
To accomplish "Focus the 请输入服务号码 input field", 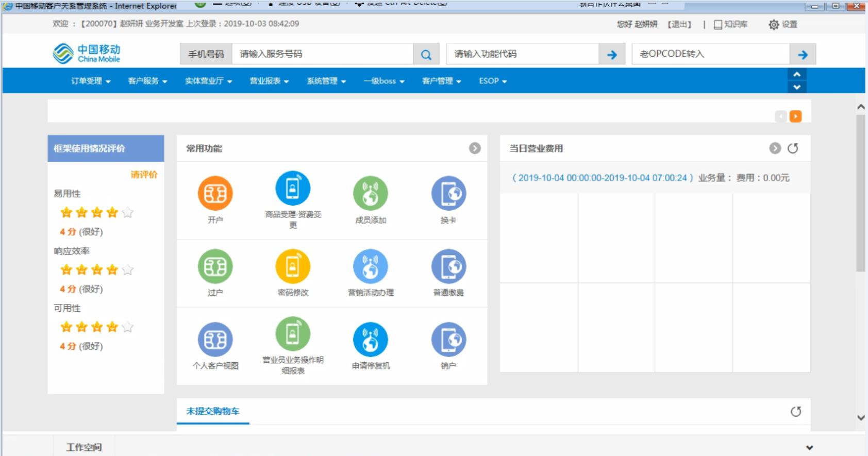I will 323,54.
